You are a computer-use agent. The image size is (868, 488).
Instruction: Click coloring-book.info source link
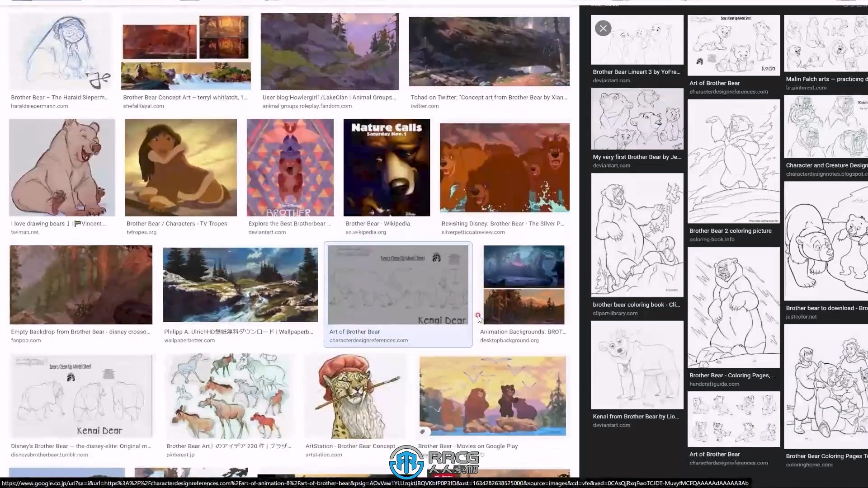pos(712,239)
